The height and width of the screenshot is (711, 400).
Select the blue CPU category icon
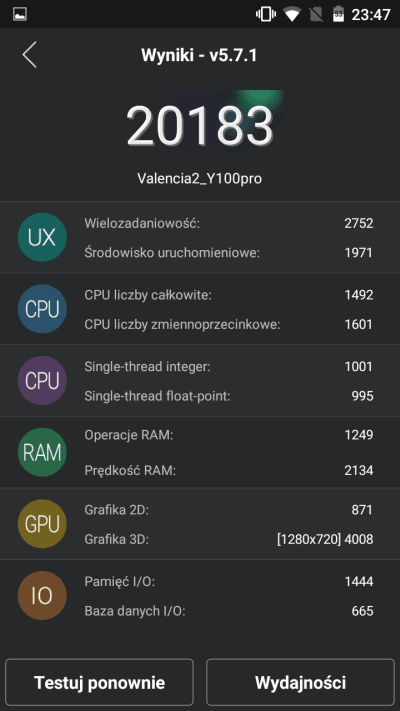point(42,309)
